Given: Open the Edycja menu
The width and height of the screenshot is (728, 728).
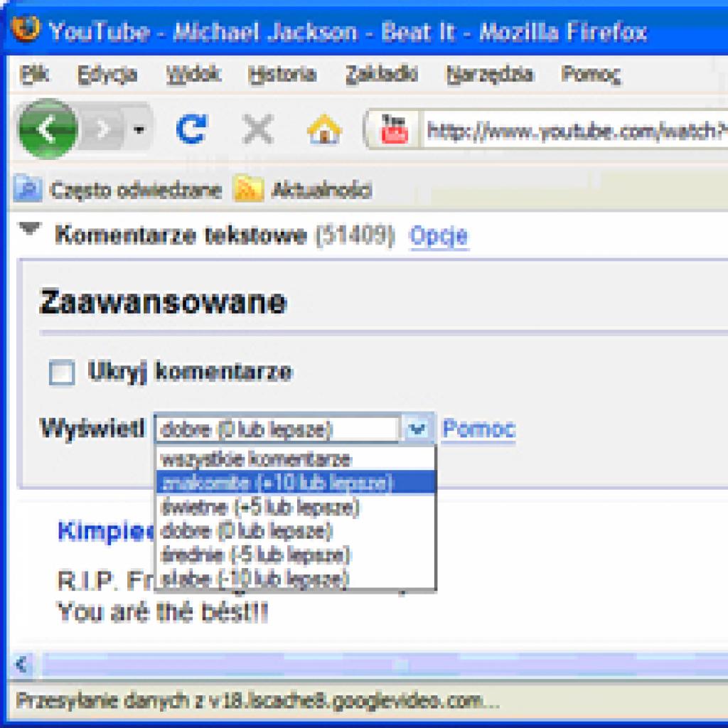Looking at the screenshot, I should (107, 74).
